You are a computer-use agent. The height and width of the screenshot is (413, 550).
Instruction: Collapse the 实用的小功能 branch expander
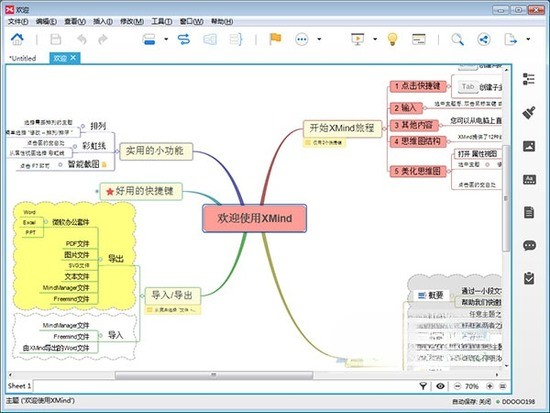(117, 152)
